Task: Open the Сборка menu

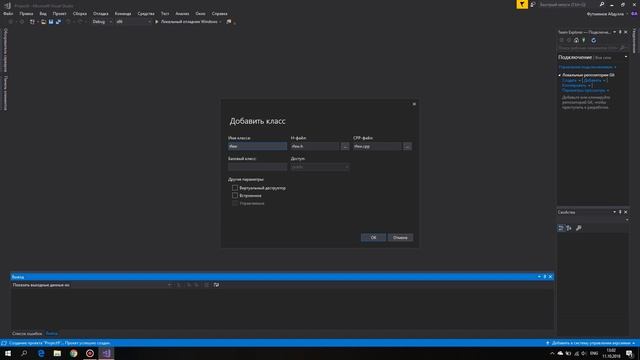Action: 80,13
